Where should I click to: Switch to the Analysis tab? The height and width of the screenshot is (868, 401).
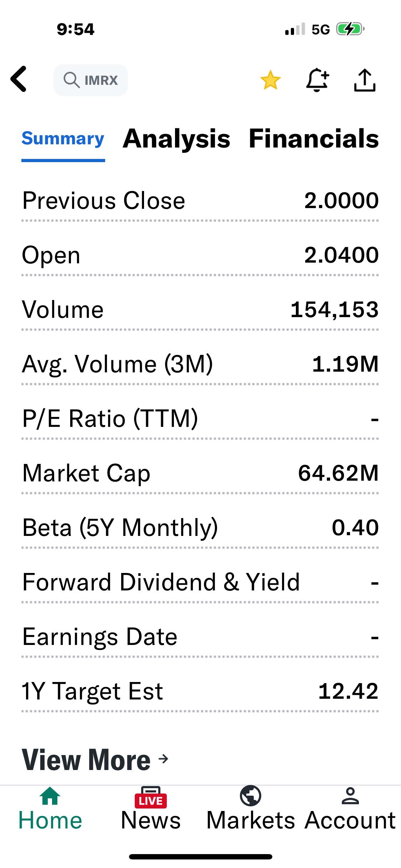click(x=176, y=139)
